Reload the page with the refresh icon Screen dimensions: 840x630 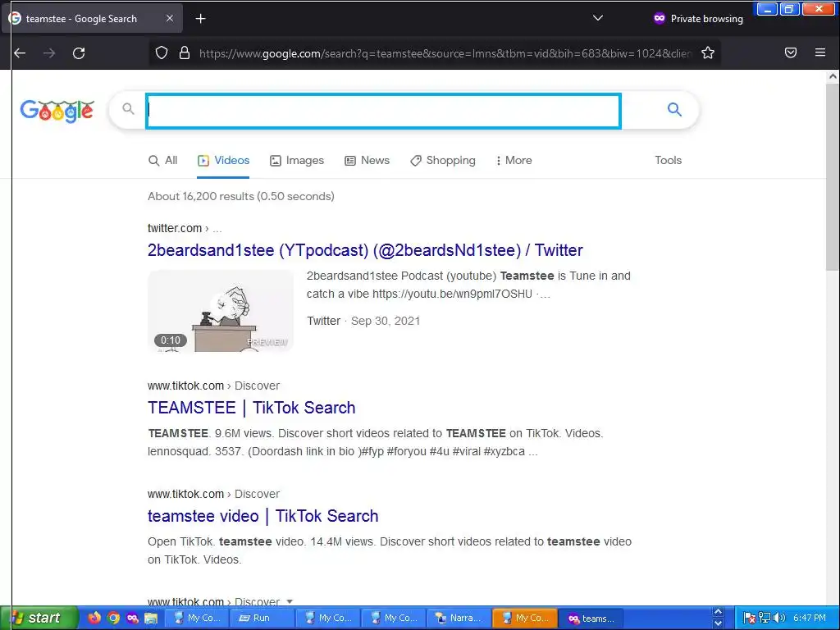[79, 53]
